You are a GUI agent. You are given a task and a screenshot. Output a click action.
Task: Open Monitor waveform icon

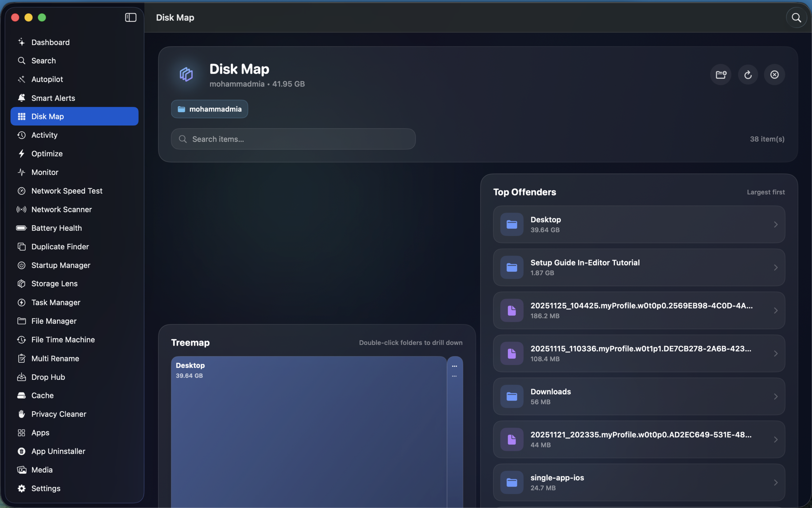(x=22, y=172)
